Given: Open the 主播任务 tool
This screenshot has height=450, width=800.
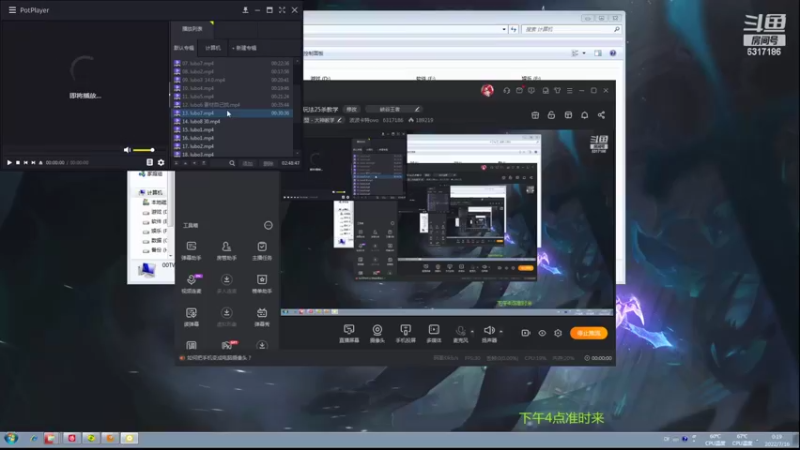Looking at the screenshot, I should click(x=262, y=251).
